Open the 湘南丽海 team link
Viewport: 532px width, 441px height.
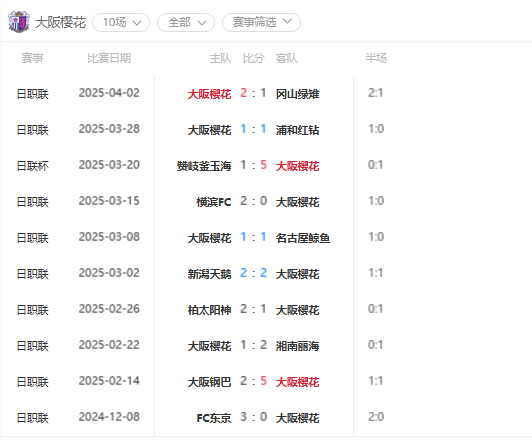(x=298, y=345)
